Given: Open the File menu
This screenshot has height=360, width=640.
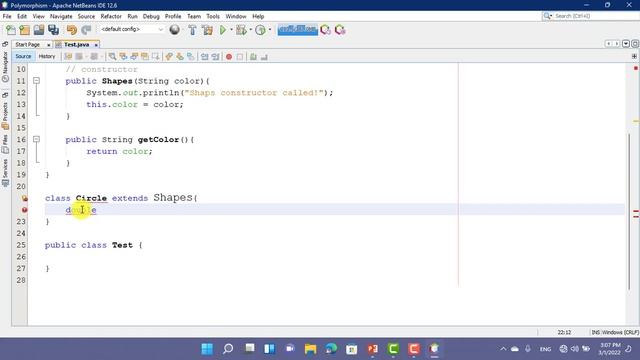Looking at the screenshot, I should click(7, 16).
